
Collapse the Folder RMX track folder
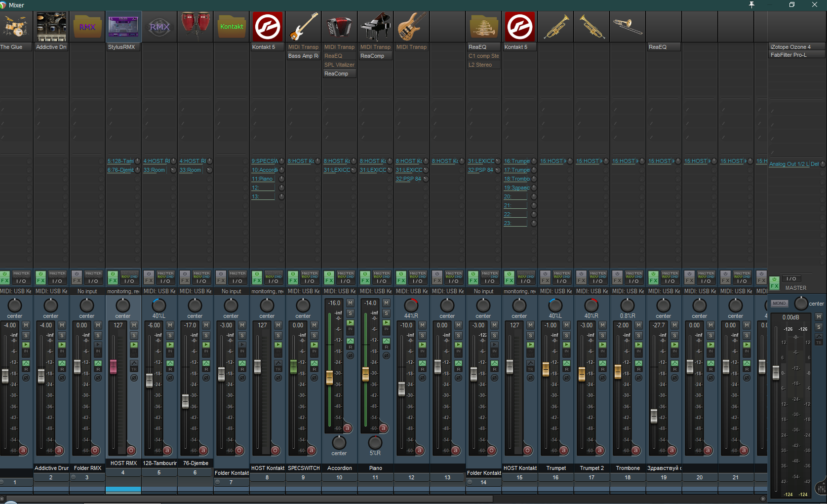[74, 477]
